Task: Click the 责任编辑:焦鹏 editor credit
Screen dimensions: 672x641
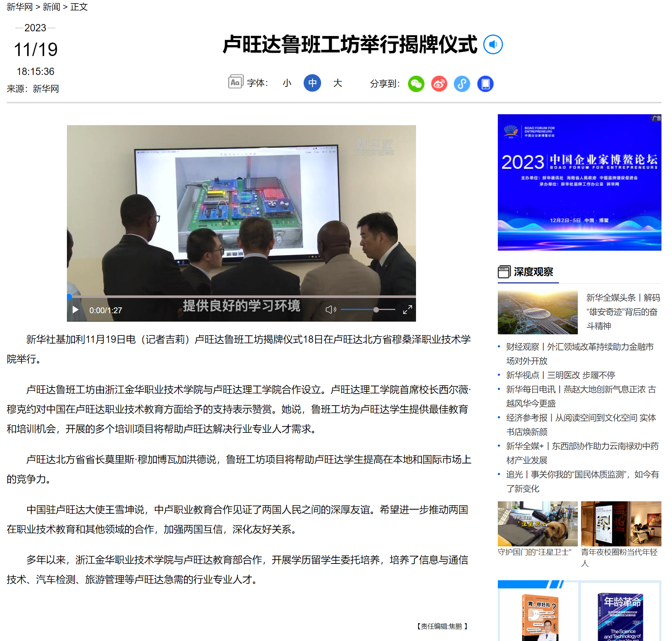Action: 442,626
